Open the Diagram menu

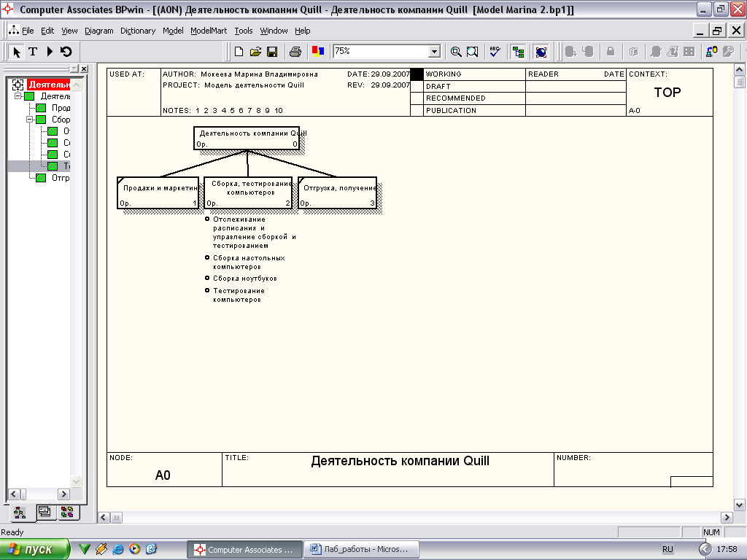coord(98,31)
